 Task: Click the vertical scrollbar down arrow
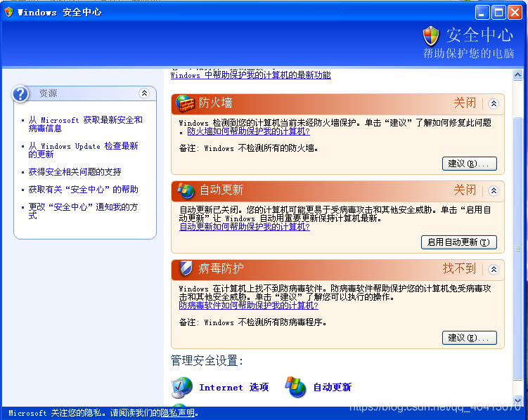(x=518, y=399)
